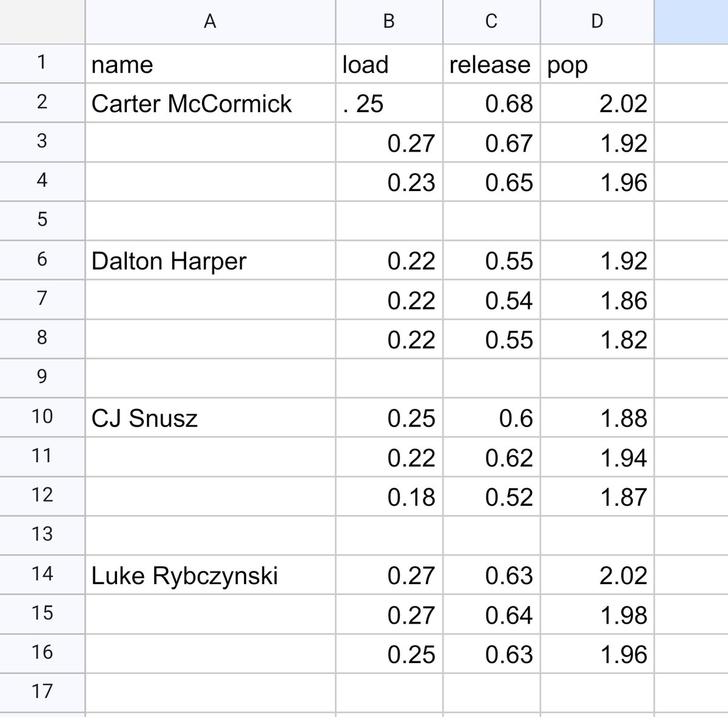This screenshot has width=728, height=717.
Task: Select load 0.25 in row 16
Action: (389, 653)
